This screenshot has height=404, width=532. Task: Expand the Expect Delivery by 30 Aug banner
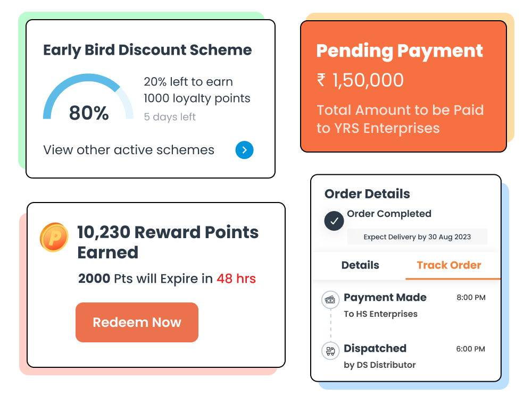(417, 237)
